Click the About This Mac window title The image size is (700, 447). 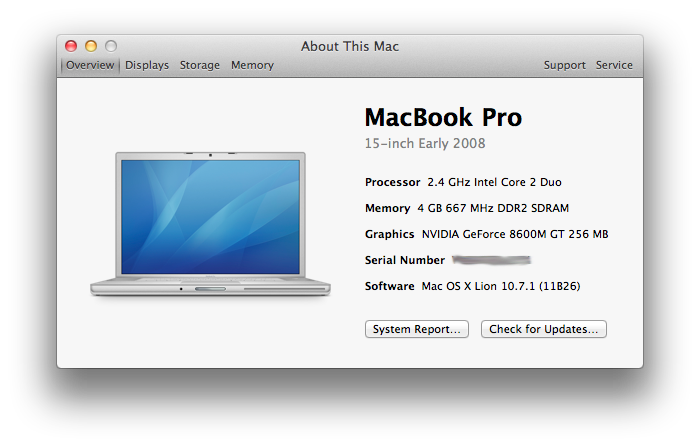pyautogui.click(x=350, y=46)
